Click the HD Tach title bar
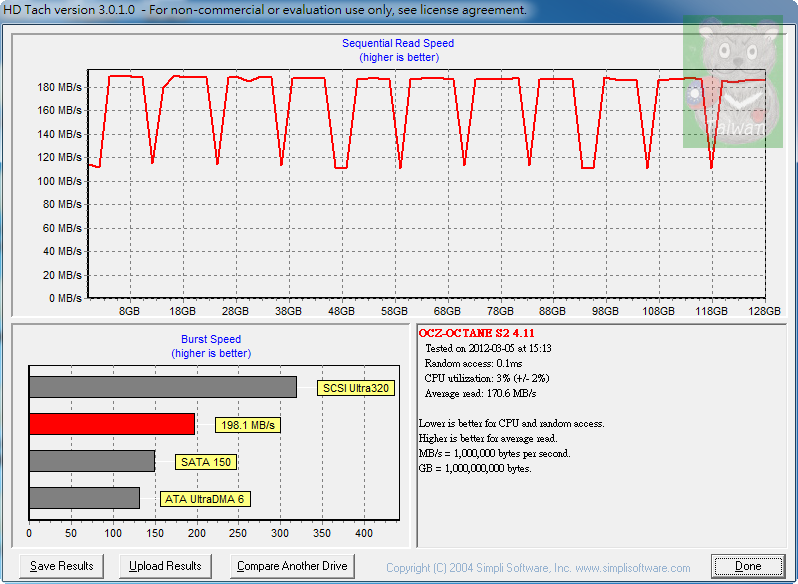The width and height of the screenshot is (798, 584). coord(264,10)
